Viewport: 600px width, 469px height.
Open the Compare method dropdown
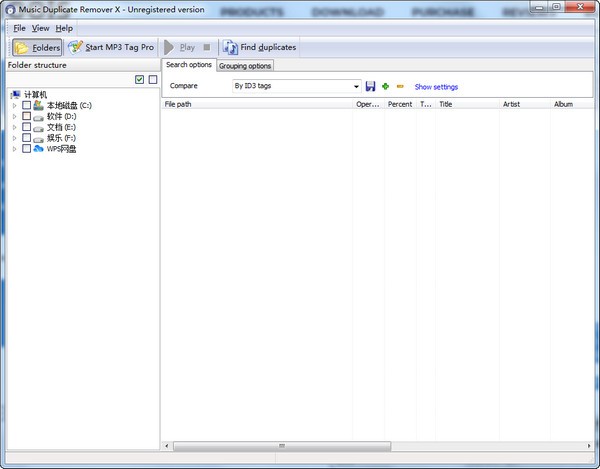(x=355, y=86)
